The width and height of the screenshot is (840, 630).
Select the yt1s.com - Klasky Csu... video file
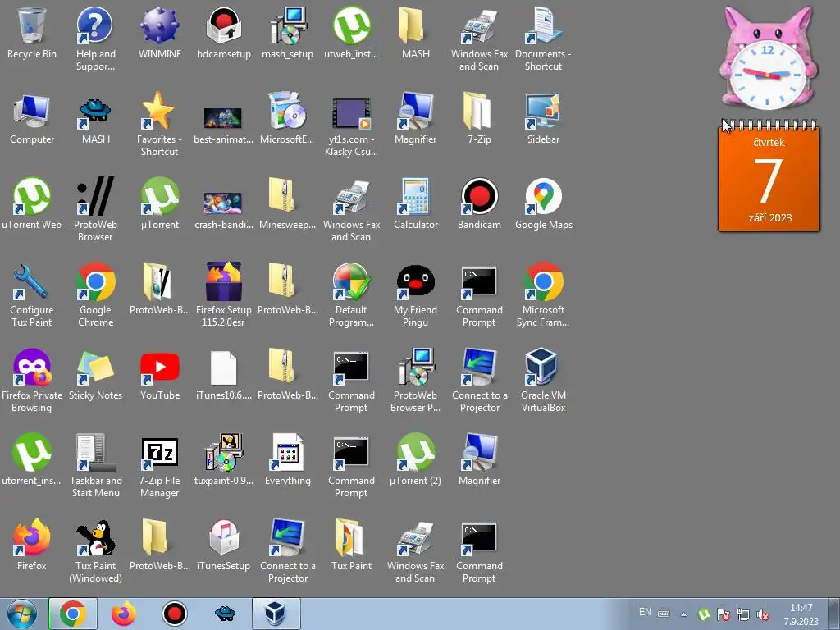(x=351, y=125)
